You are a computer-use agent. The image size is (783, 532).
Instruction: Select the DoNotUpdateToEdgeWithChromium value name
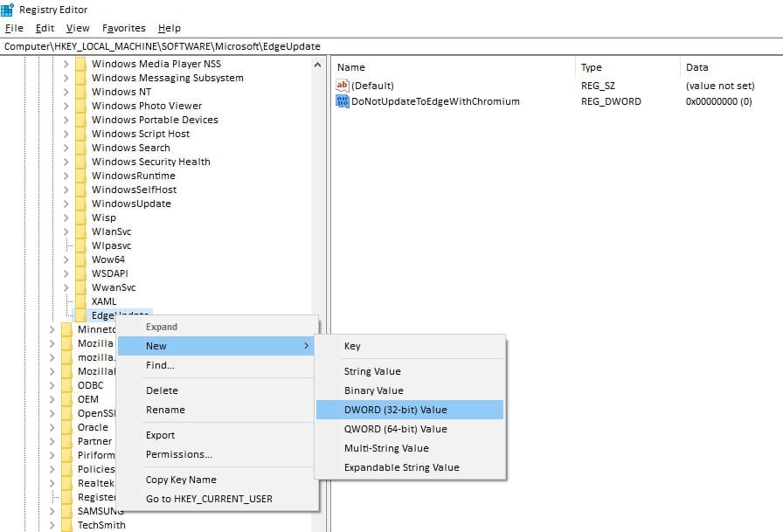[435, 101]
